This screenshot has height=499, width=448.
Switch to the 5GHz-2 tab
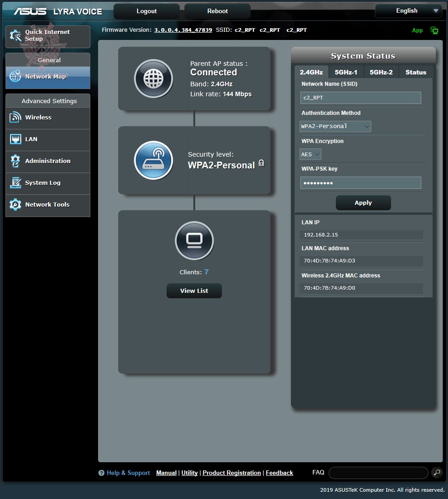pos(381,72)
